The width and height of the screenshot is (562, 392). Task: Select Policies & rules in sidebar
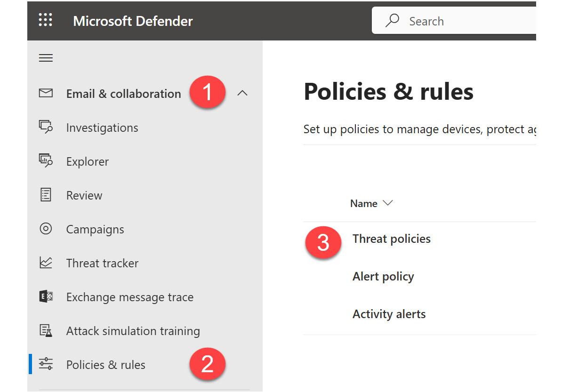[x=106, y=365]
